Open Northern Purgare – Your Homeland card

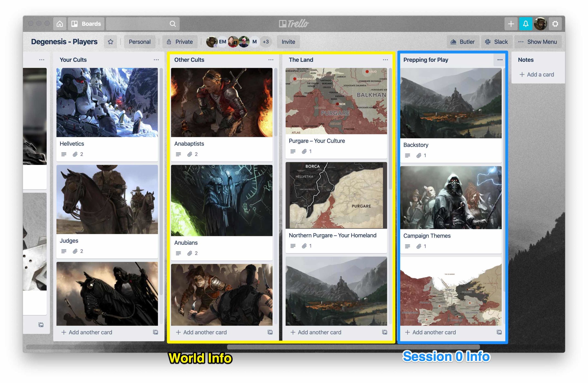coord(336,207)
